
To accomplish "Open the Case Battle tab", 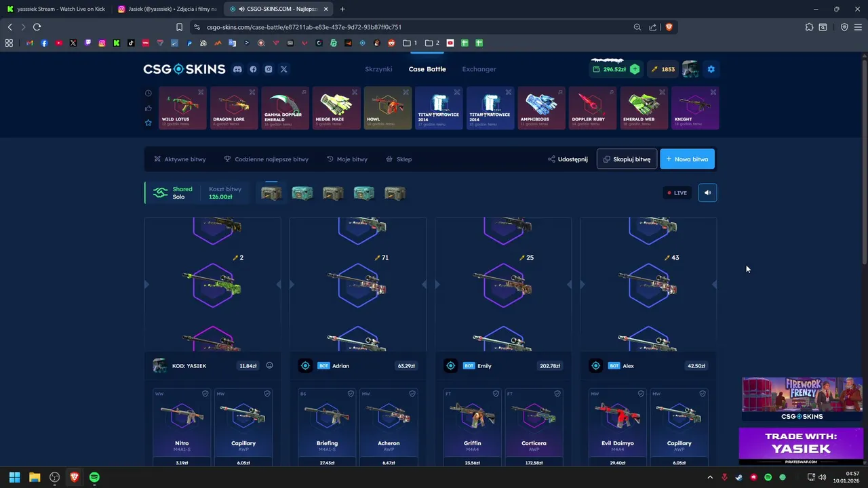I will [x=427, y=69].
